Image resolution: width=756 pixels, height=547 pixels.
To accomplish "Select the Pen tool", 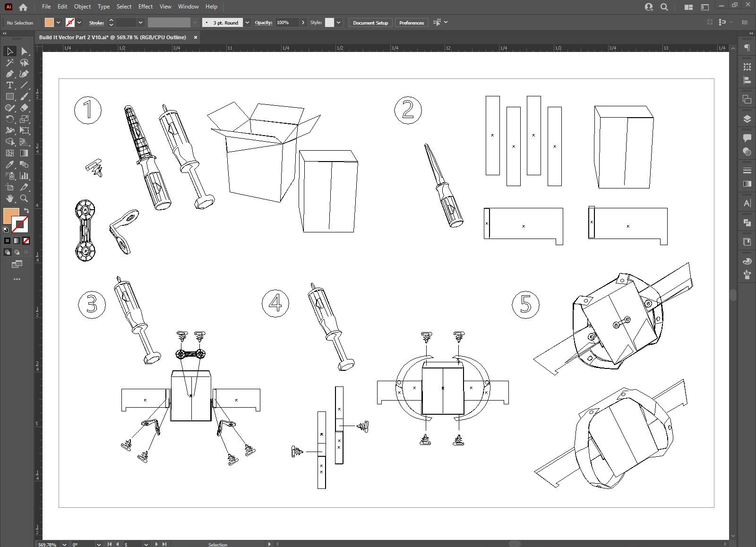I will [10, 74].
